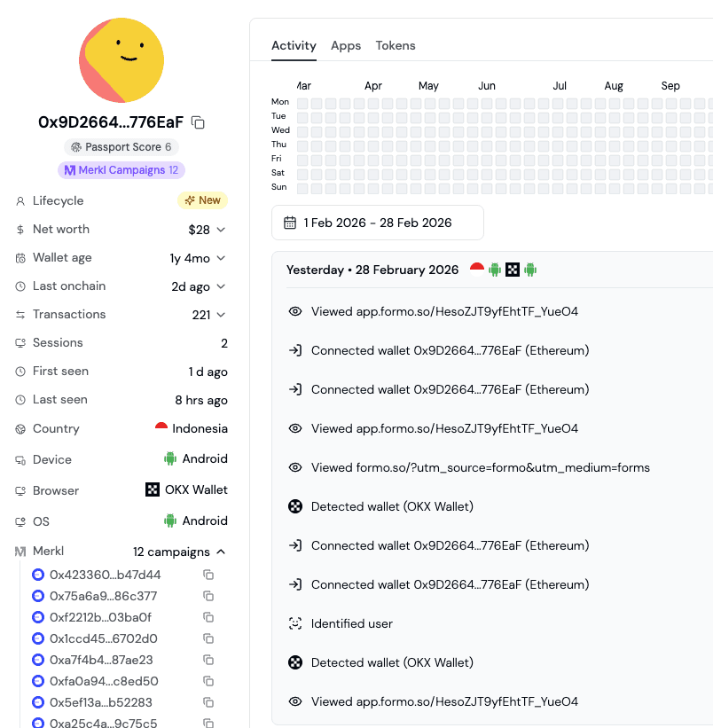Screen dimensions: 713x728
Task: Copy campaign address 0x5ef13a...b52283
Action: [x=208, y=702]
